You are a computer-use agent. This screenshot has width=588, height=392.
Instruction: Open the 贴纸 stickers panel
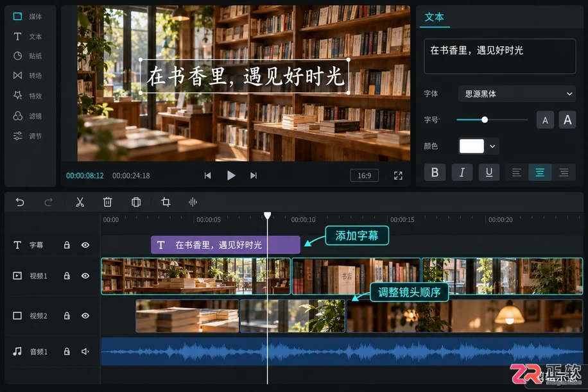pos(27,56)
